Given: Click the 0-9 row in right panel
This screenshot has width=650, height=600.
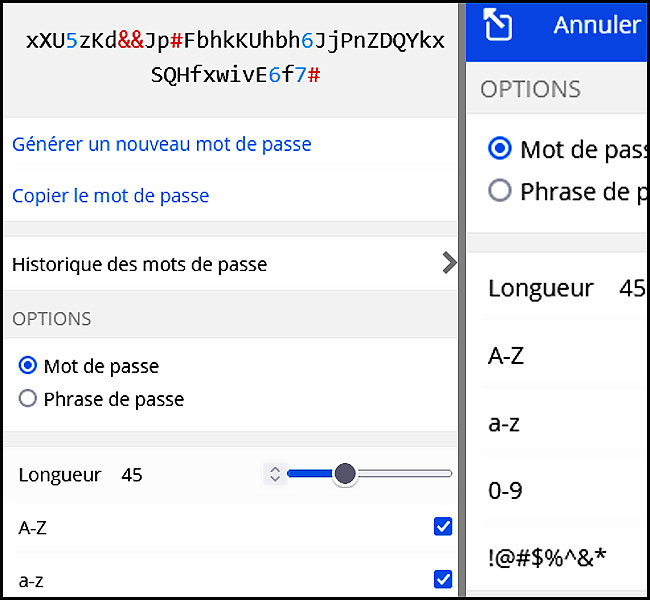Looking at the screenshot, I should pos(557,491).
